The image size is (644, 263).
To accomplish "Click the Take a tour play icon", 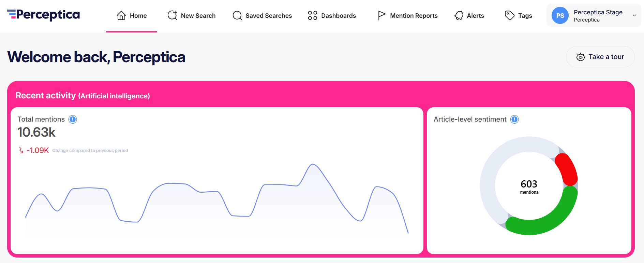I will pos(580,57).
